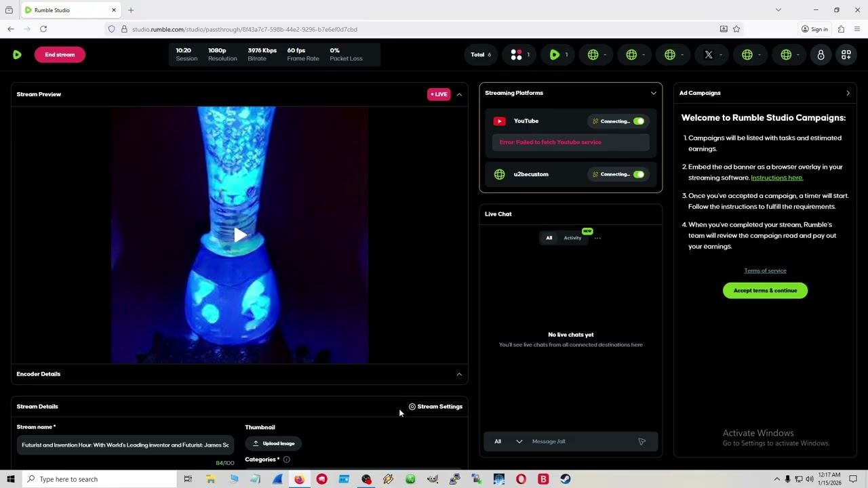The height and width of the screenshot is (488, 868).
Task: Click the Upload image button
Action: [274, 444]
